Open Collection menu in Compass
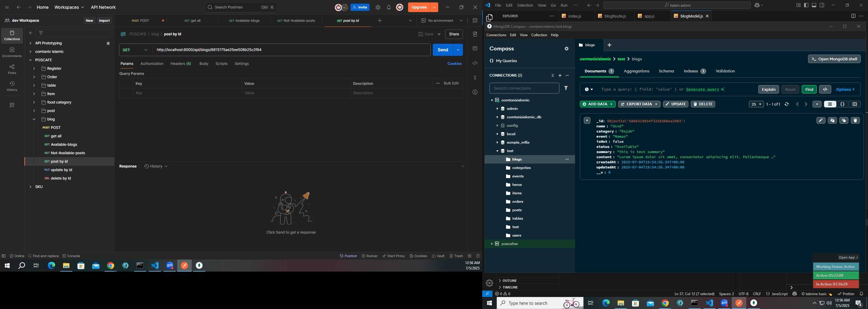Screen dimensions: 868x309 539,35
